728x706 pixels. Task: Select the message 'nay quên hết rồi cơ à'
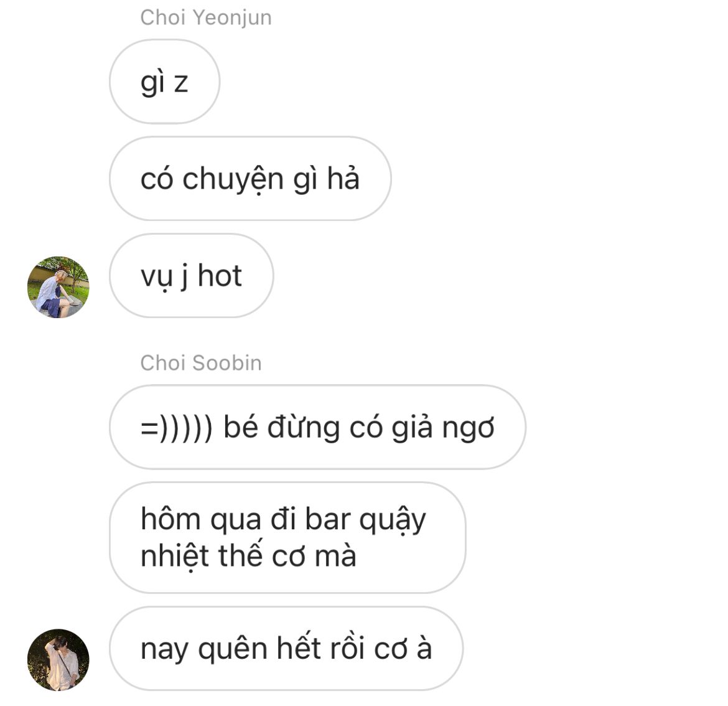pyautogui.click(x=286, y=648)
